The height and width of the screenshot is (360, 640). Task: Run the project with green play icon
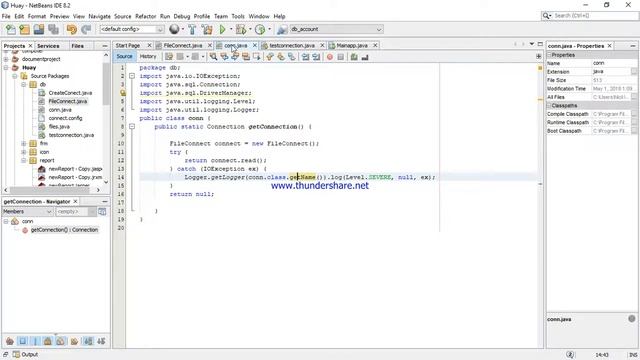pyautogui.click(x=222, y=29)
